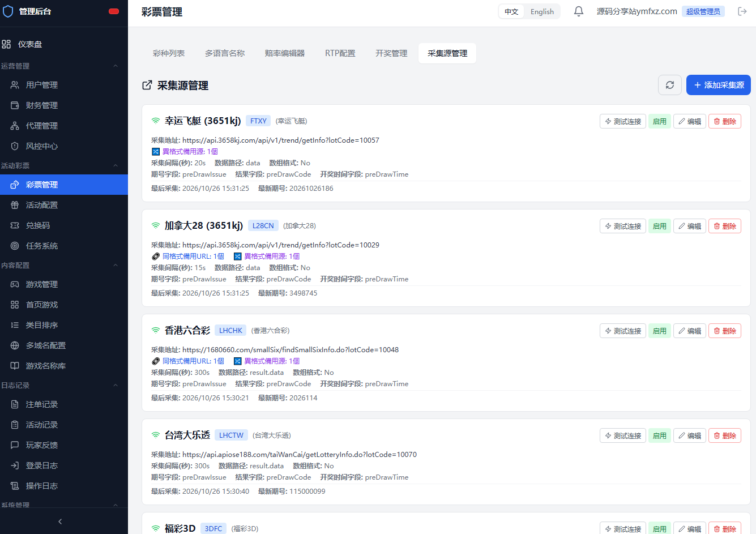Collapse the 运营管理 sidebar section
Image resolution: width=756 pixels, height=534 pixels.
[x=116, y=66]
